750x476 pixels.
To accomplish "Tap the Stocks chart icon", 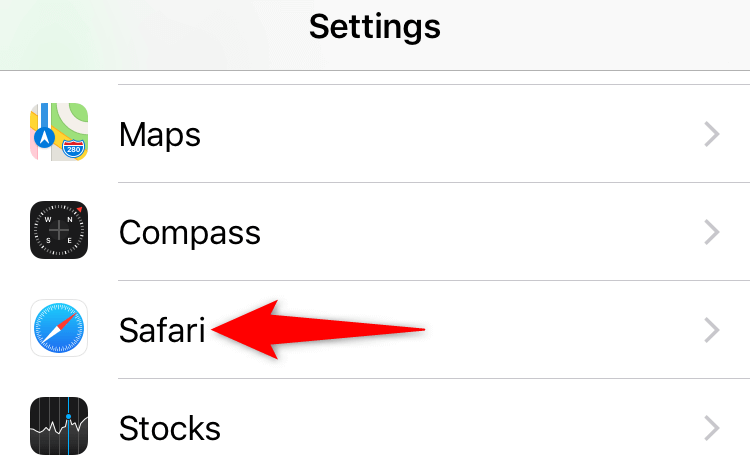I will coord(58,427).
